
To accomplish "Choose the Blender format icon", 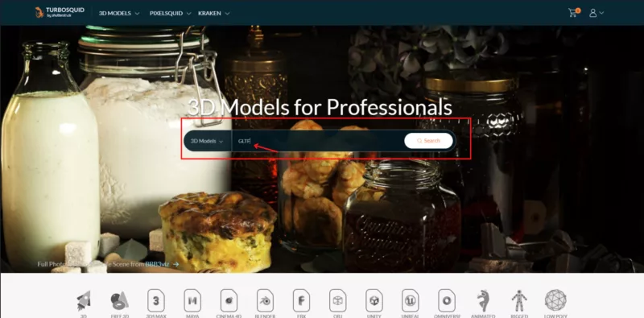I will pyautogui.click(x=265, y=301).
